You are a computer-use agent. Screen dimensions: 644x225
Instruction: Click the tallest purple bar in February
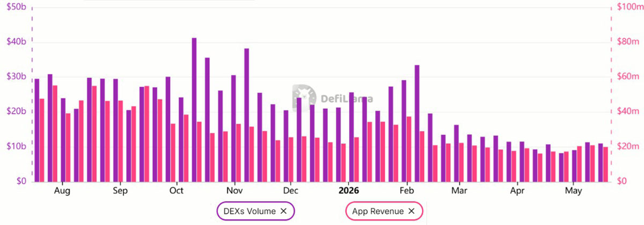[417, 123]
